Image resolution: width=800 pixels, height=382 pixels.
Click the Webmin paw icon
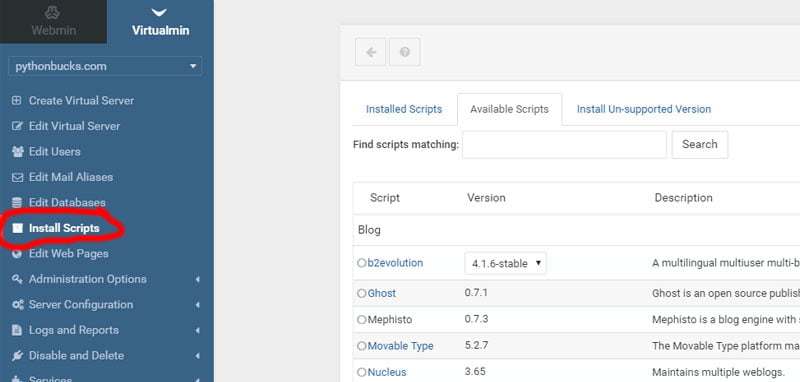(52, 12)
